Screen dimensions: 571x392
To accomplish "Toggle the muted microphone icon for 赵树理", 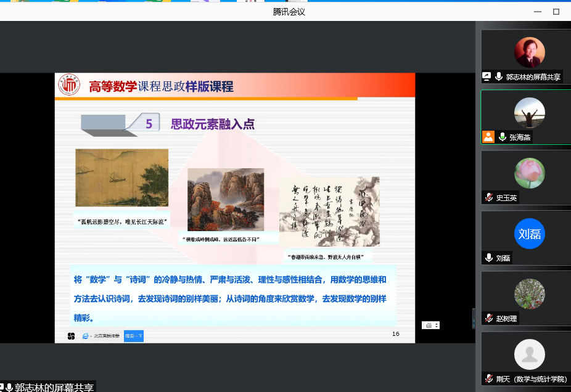I will (x=488, y=319).
